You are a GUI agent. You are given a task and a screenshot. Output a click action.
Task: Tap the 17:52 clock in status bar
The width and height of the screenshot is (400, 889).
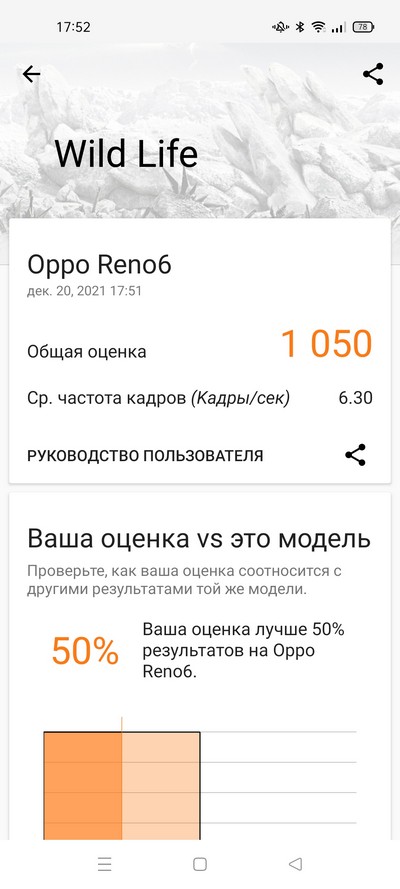click(x=74, y=27)
